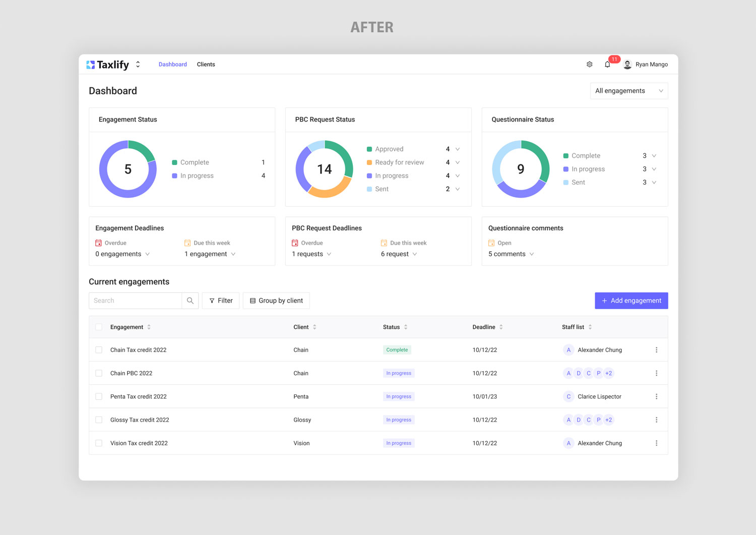Open the settings gear icon
This screenshot has height=535, width=756.
tap(589, 65)
